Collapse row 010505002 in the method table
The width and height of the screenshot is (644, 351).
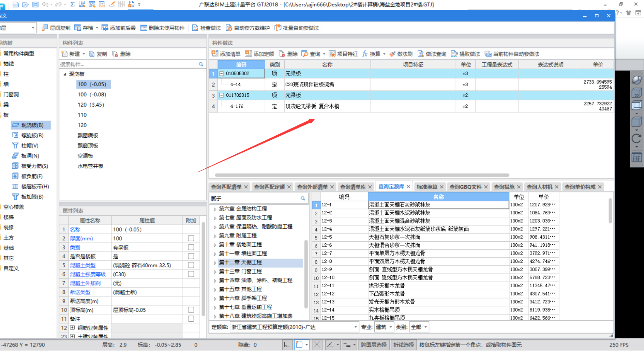click(x=221, y=73)
